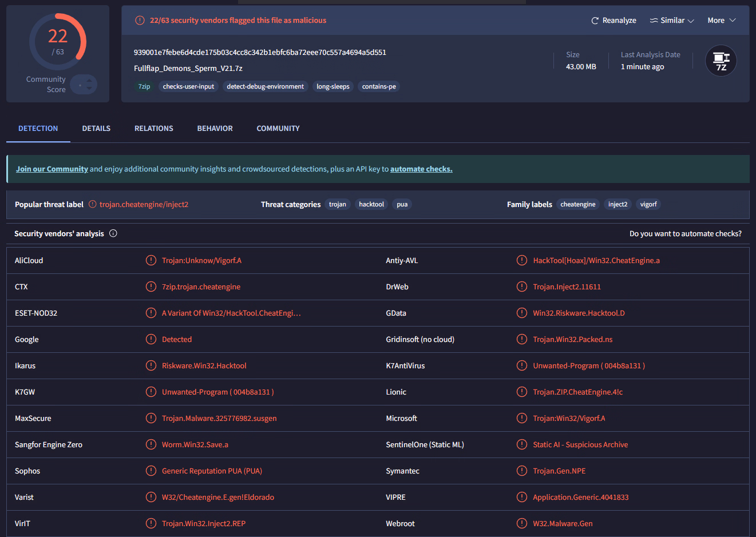Screen dimensions: 756x537
Task: Click the cheatengine family label chip
Action: coord(577,204)
